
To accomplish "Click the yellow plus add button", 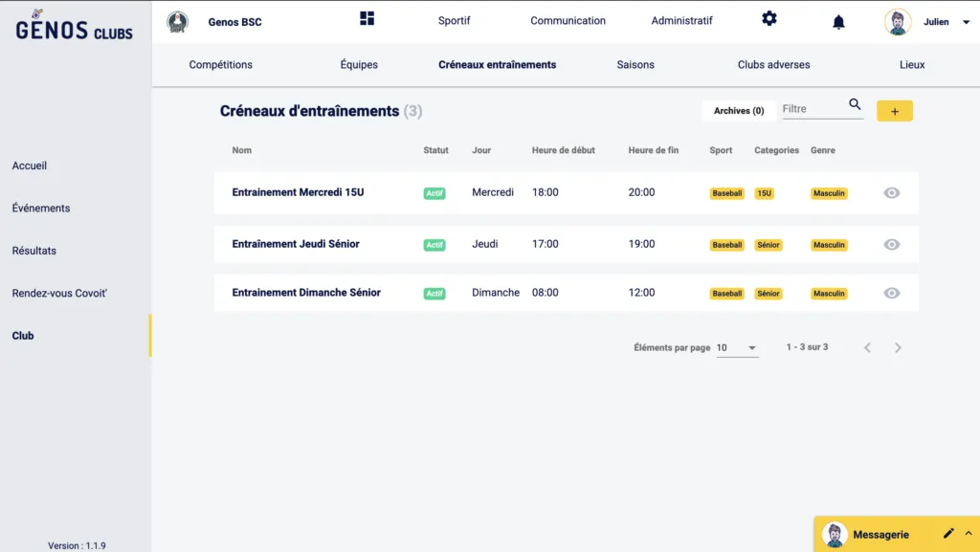I will point(895,111).
